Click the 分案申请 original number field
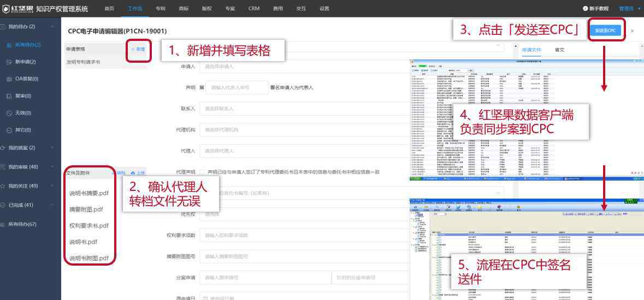This screenshot has height=300, width=644. (x=265, y=278)
